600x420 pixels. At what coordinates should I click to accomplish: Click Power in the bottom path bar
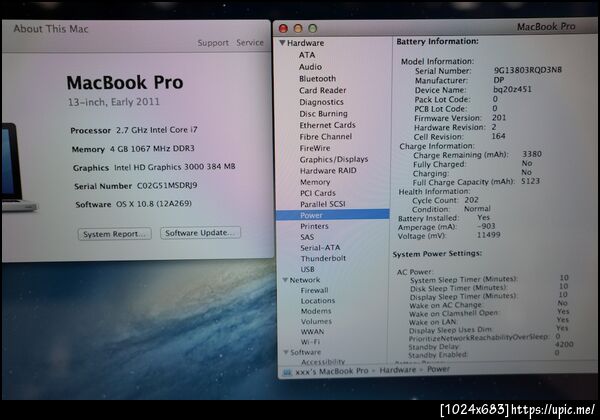pos(438,369)
